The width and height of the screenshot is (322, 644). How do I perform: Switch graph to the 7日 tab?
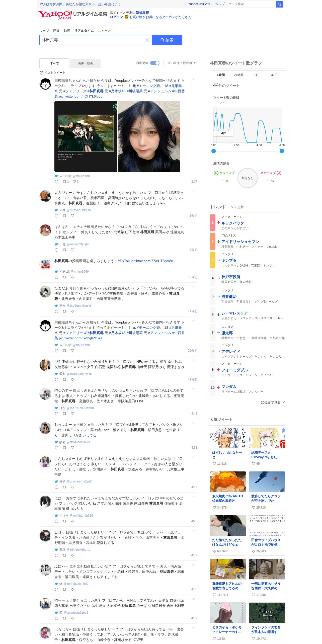tap(256, 75)
